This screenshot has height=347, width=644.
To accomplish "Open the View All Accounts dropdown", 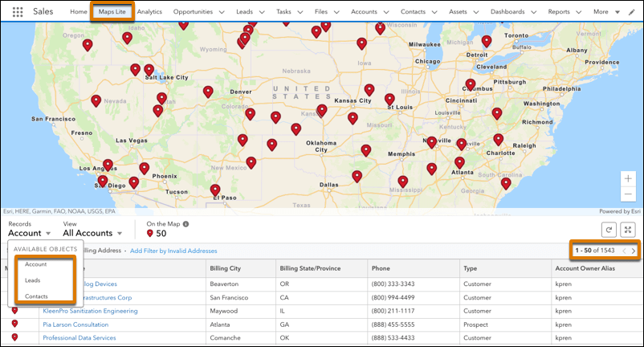I will (92, 233).
